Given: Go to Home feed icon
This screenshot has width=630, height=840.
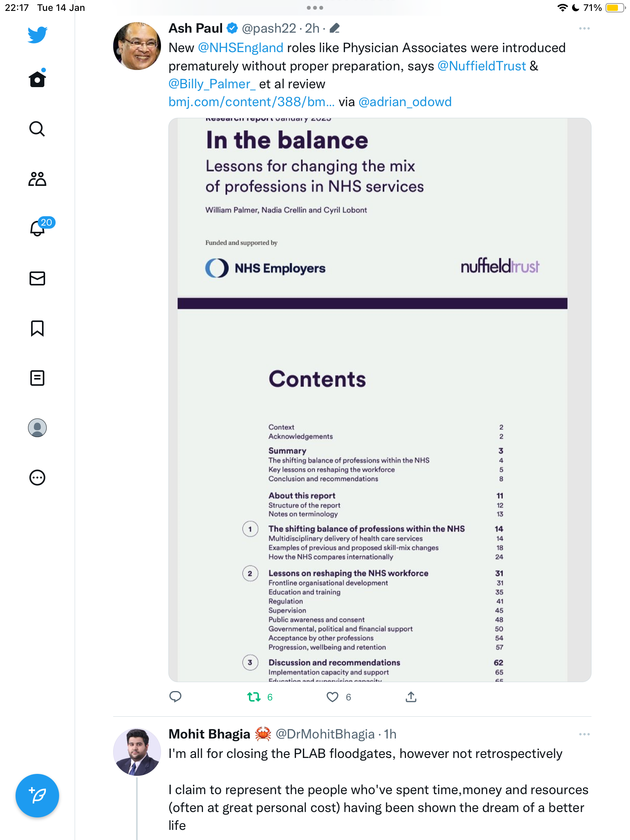Looking at the screenshot, I should pos(37,79).
